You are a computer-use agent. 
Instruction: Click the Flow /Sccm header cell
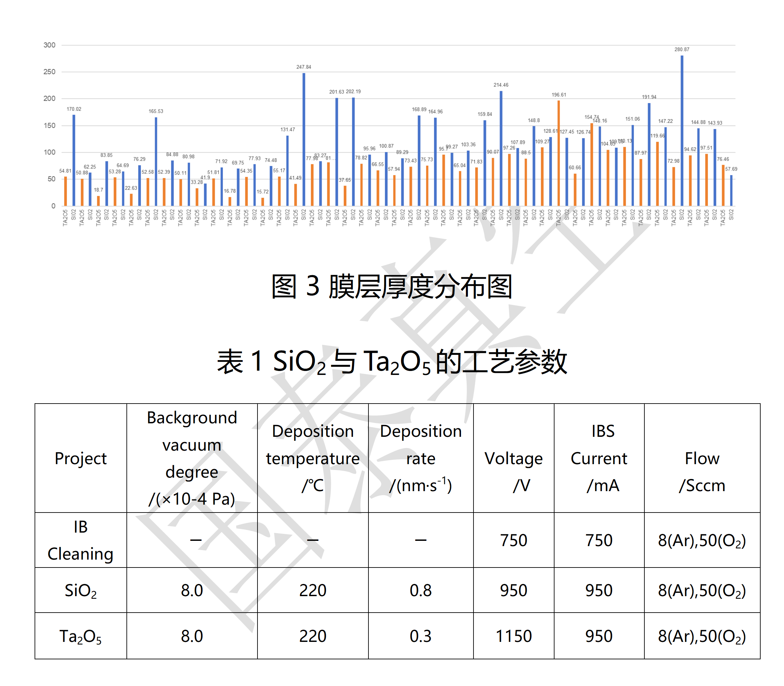pyautogui.click(x=702, y=472)
